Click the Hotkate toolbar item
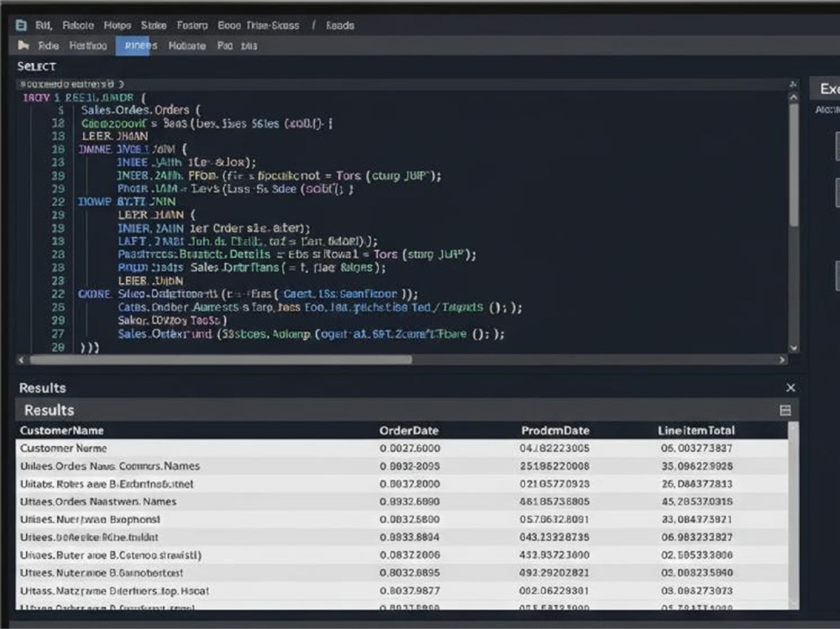840x629 pixels. click(187, 45)
